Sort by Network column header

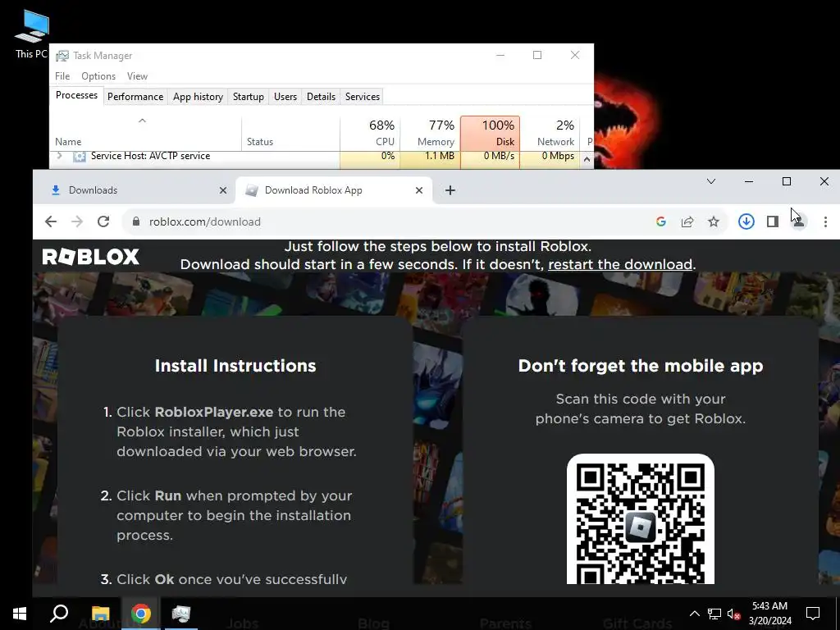point(550,133)
